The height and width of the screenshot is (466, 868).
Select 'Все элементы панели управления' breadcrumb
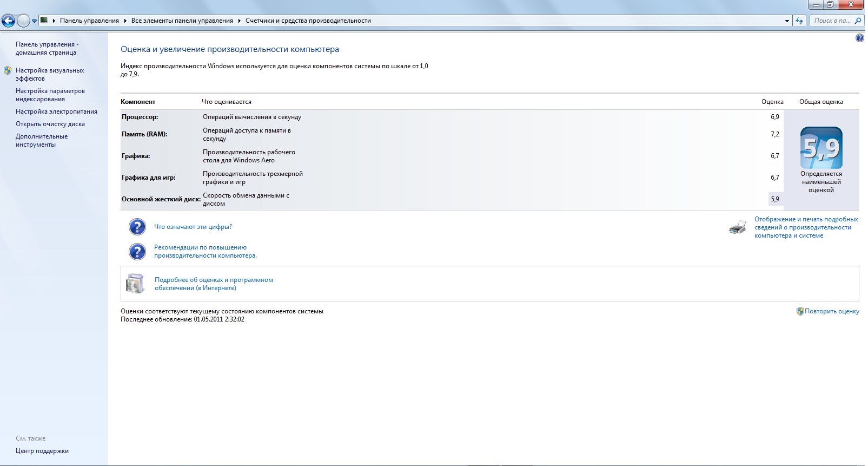[x=182, y=21]
